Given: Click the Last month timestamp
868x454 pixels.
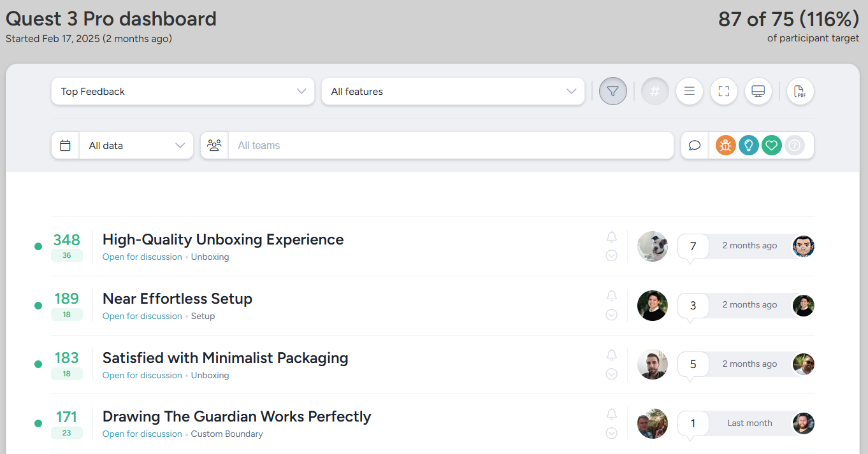Looking at the screenshot, I should coord(749,423).
